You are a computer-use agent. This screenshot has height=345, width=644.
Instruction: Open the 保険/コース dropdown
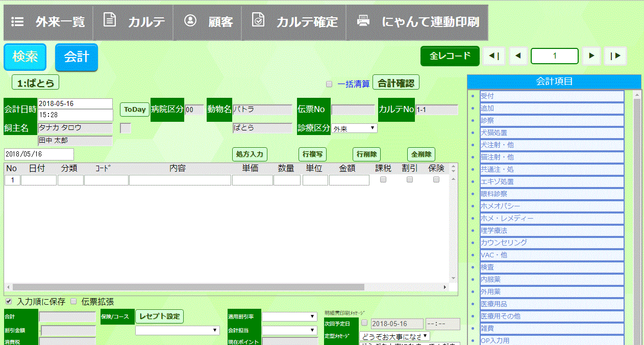coord(178,330)
